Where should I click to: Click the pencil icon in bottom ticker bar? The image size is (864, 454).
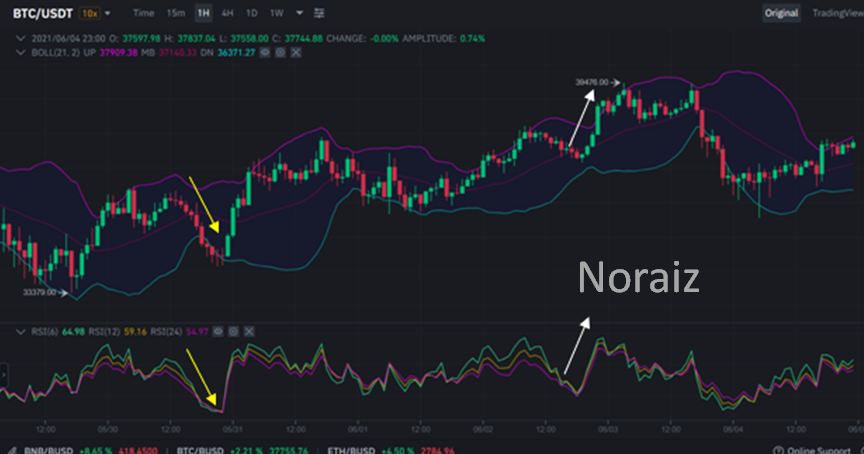12,450
